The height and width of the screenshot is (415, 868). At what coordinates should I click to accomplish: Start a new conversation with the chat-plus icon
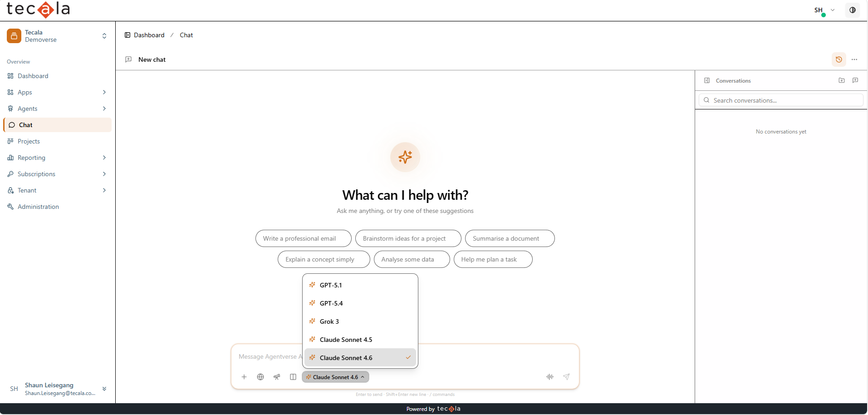855,80
